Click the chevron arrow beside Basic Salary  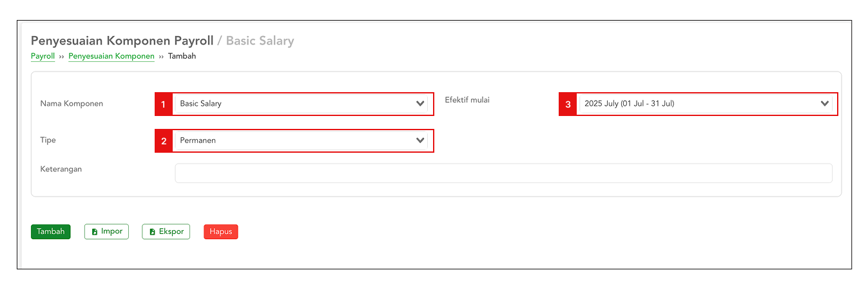coord(420,104)
